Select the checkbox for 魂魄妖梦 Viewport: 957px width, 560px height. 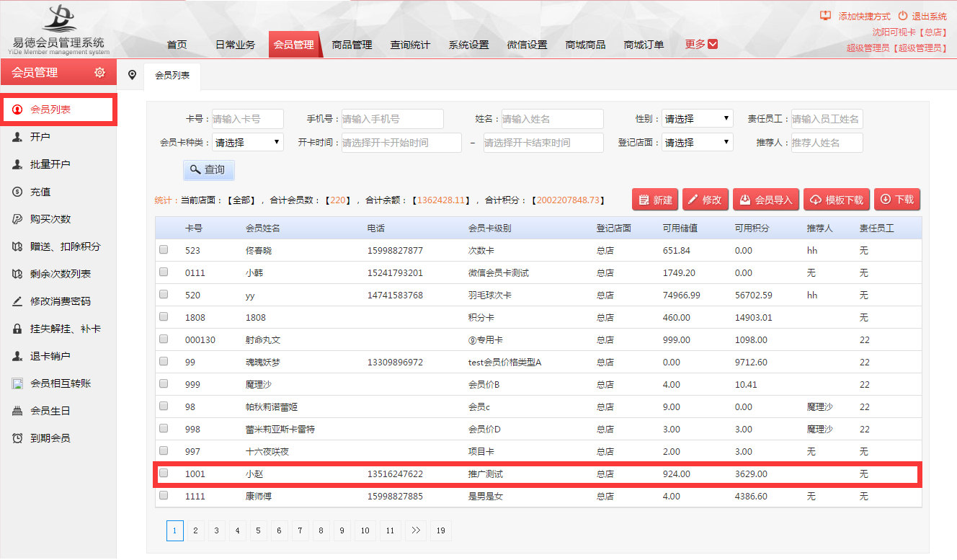tap(164, 362)
